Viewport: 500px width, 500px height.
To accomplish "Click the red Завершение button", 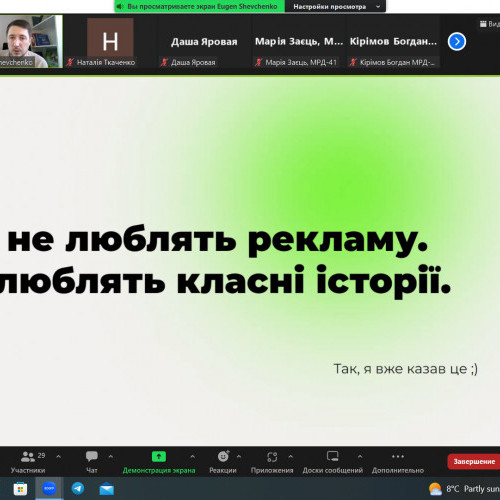I will 474,462.
